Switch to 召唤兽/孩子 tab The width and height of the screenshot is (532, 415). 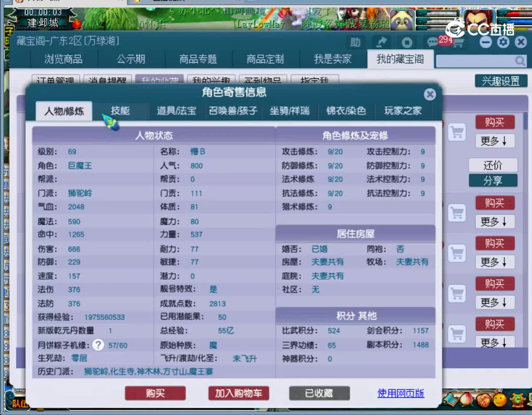click(x=233, y=111)
